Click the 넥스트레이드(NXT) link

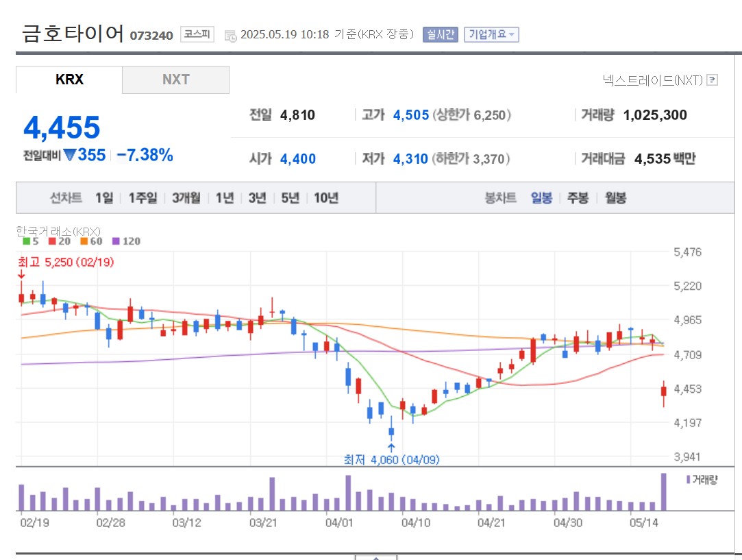(x=652, y=80)
